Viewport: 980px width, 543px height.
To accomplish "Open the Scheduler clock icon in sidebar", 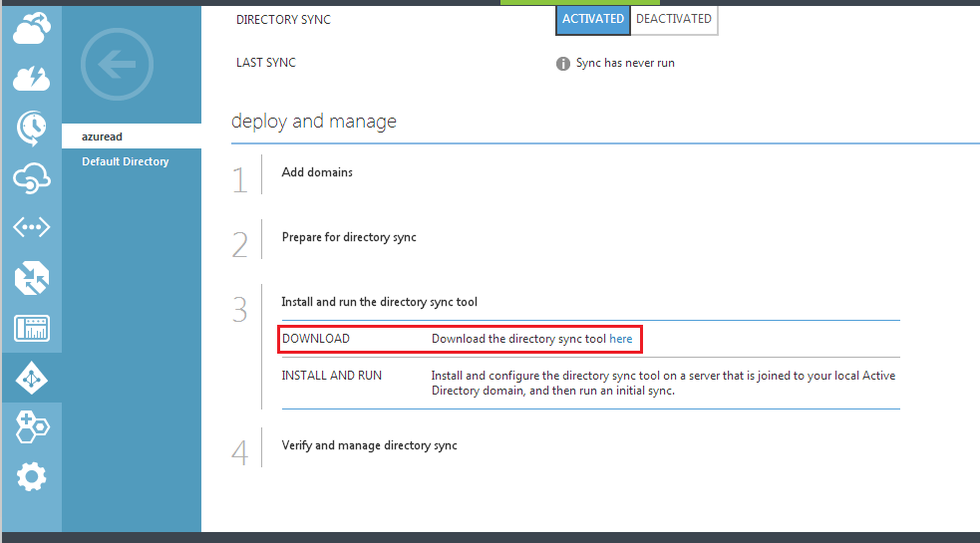I will pyautogui.click(x=32, y=129).
